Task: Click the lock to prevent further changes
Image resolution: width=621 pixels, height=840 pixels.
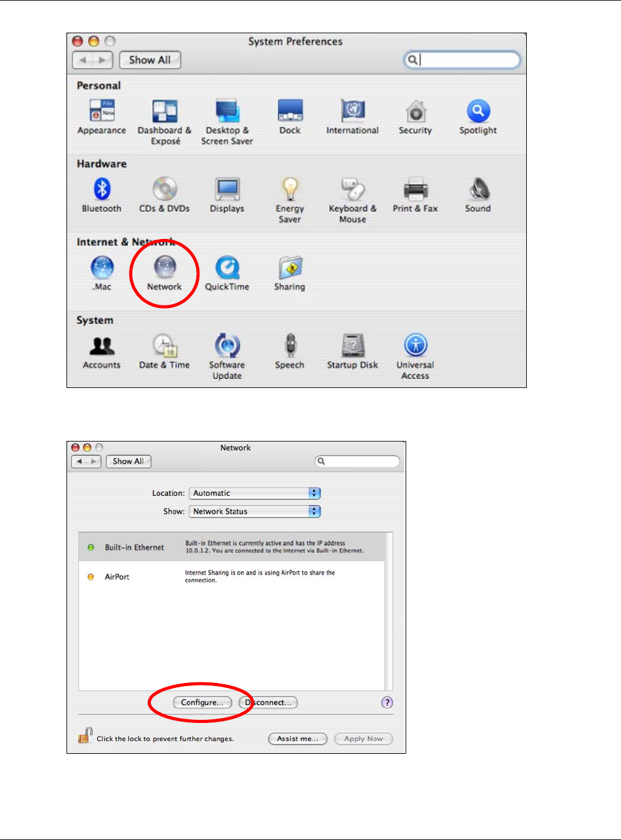Action: [85, 735]
